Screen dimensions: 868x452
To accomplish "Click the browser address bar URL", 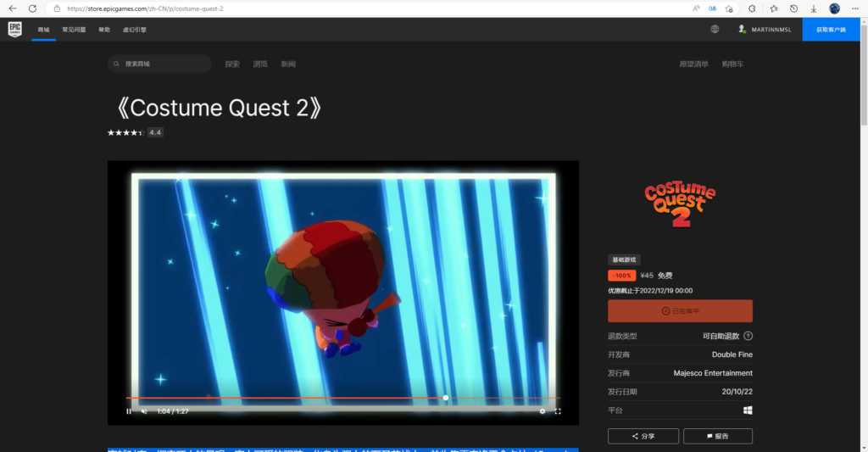I will (147, 8).
